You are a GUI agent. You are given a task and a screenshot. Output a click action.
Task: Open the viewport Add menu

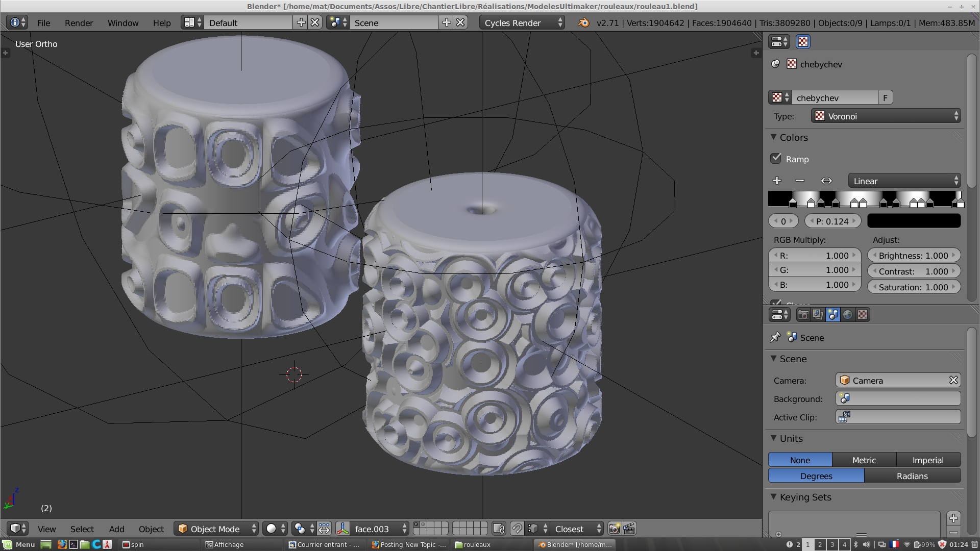[x=116, y=529]
